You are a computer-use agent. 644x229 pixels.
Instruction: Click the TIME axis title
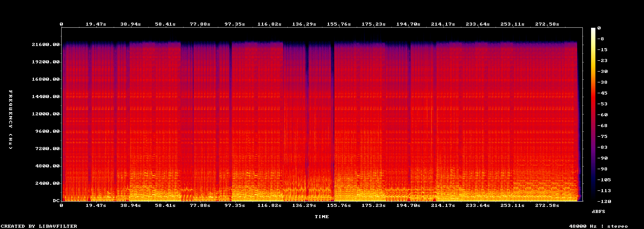click(x=322, y=216)
